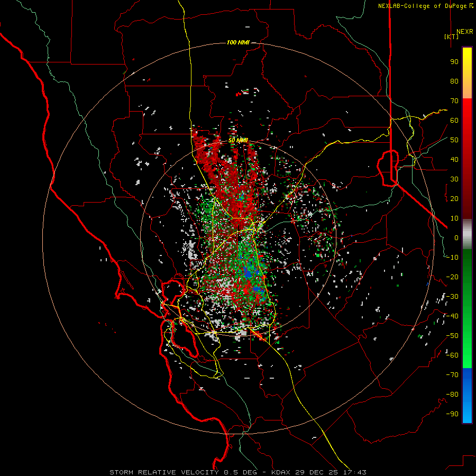The image size is (476, 476).
Task: Click the -20 scale value
Action: 452,277
